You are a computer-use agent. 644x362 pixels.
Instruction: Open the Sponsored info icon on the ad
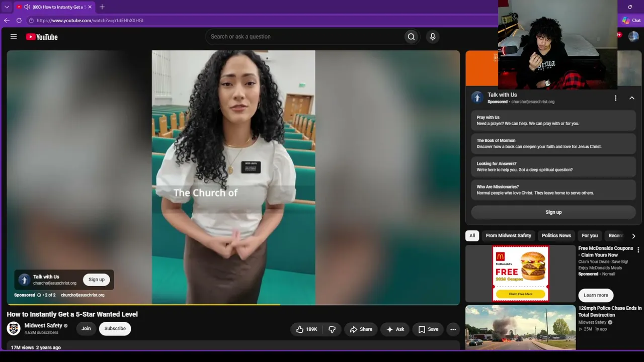pos(39,295)
